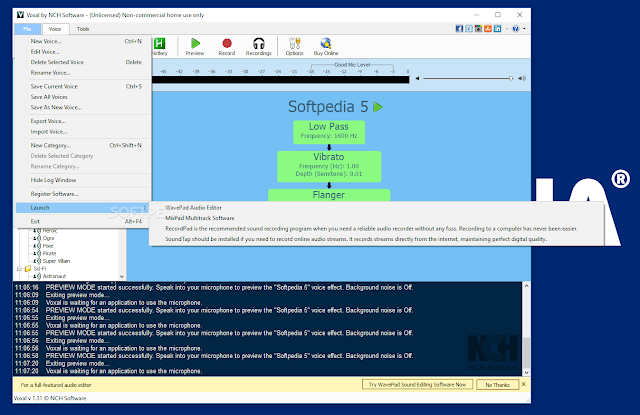Click the Google bookmark share icon

coord(478,29)
